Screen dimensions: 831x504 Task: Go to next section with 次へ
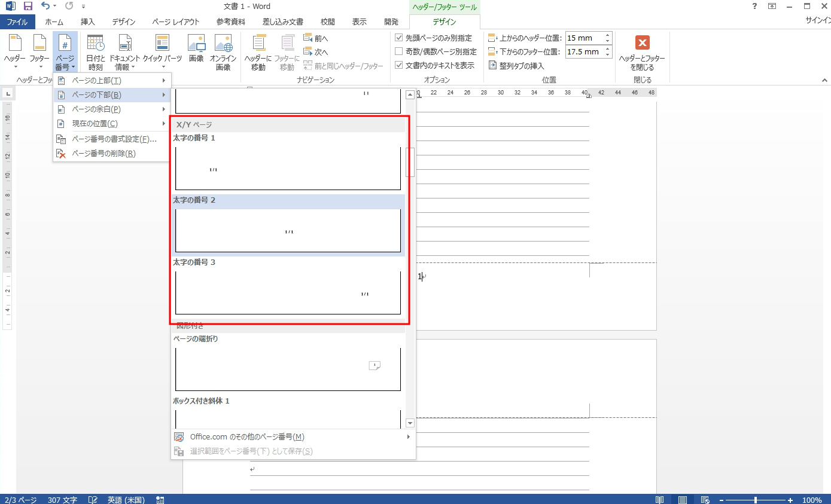click(x=315, y=52)
